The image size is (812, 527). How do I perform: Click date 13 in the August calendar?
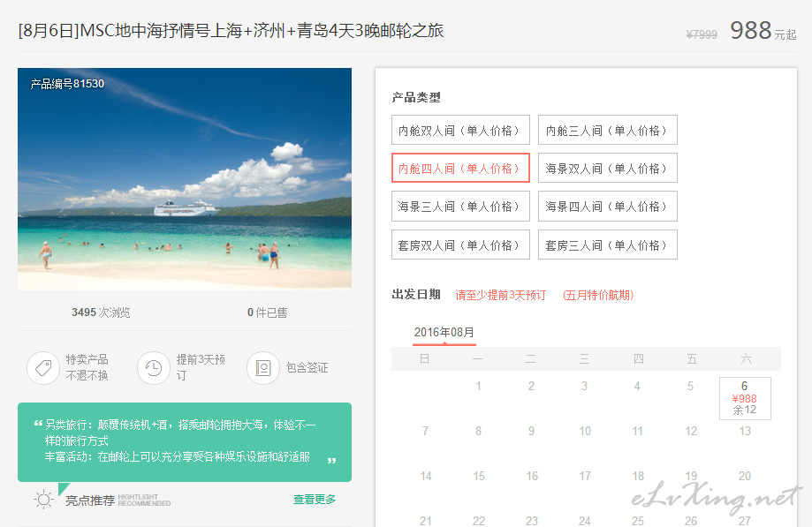[x=745, y=432]
